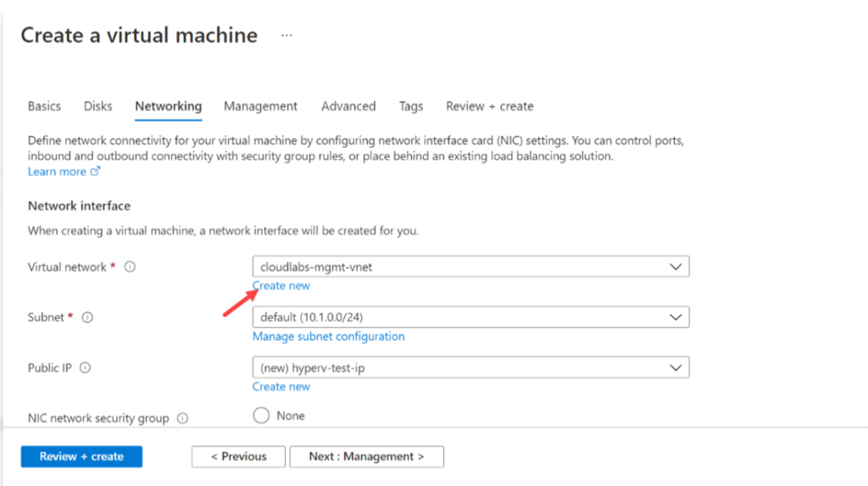The height and width of the screenshot is (486, 868).
Task: Click the Subnet field label
Action: coord(46,317)
